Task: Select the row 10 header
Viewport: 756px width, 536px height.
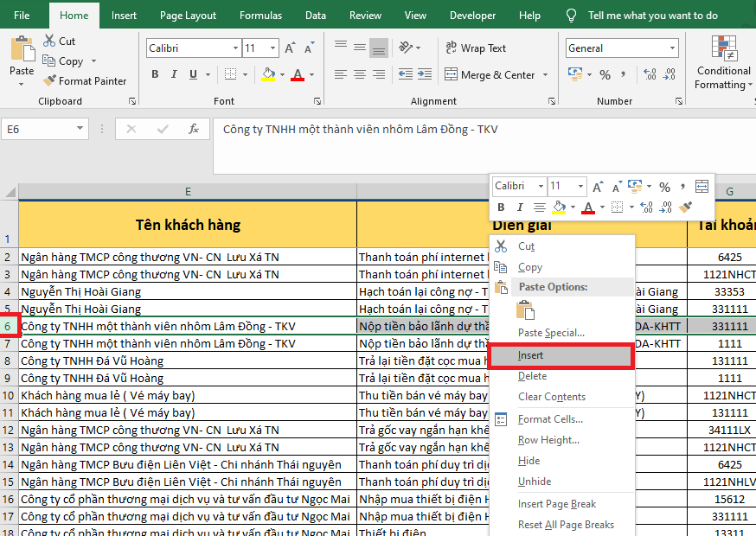Action: coord(9,395)
